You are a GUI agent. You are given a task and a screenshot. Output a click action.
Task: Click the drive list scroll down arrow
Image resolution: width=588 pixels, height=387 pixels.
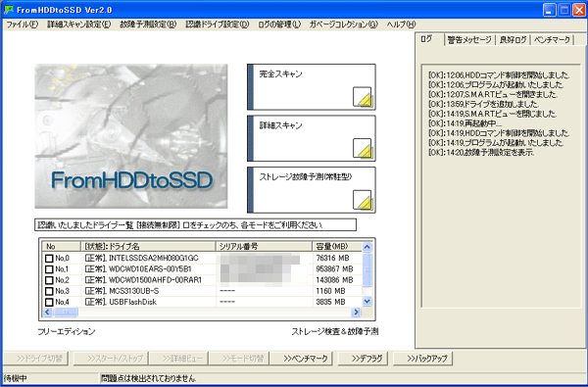(367, 301)
